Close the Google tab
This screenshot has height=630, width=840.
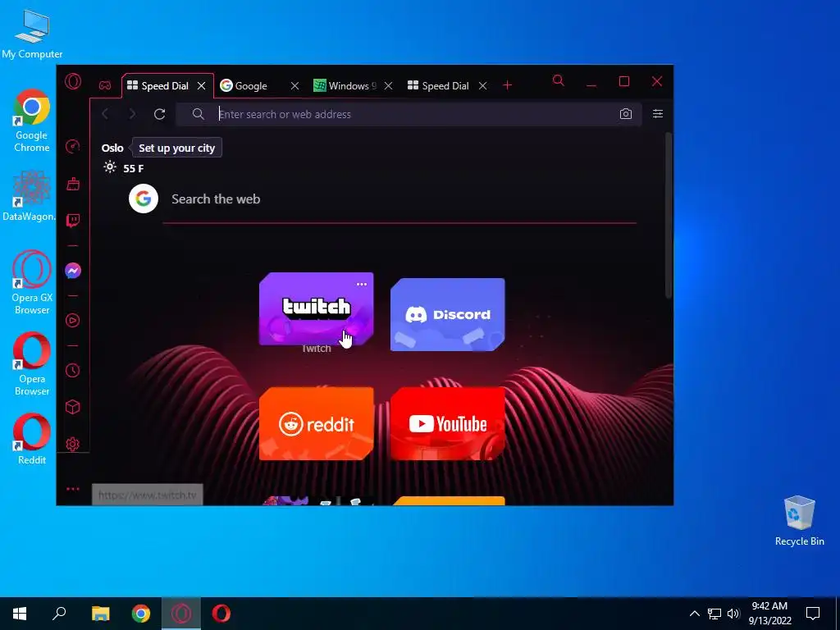(294, 85)
